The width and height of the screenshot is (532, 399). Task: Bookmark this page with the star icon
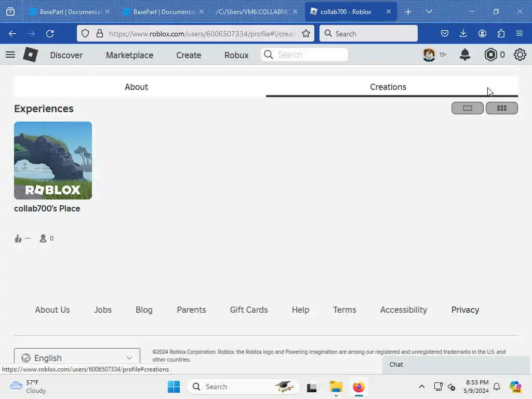point(305,34)
